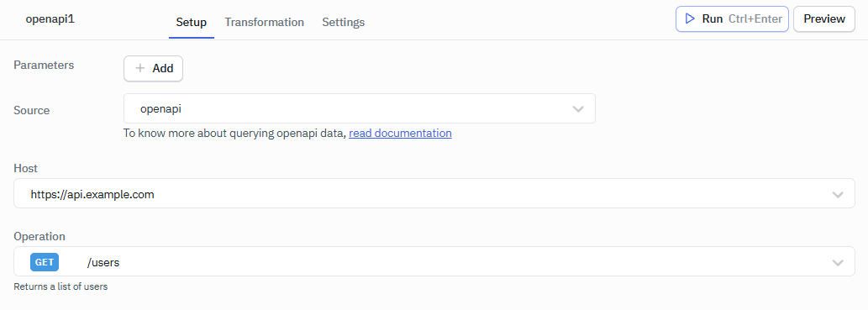Expand the Host dropdown with the chevron
This screenshot has width=868, height=310.
click(838, 194)
